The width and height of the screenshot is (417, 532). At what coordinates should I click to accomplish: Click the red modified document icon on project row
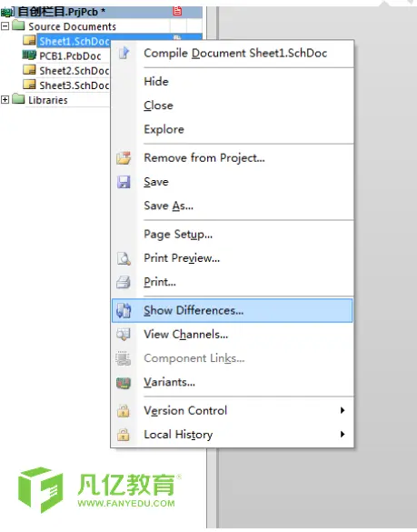[x=177, y=11]
